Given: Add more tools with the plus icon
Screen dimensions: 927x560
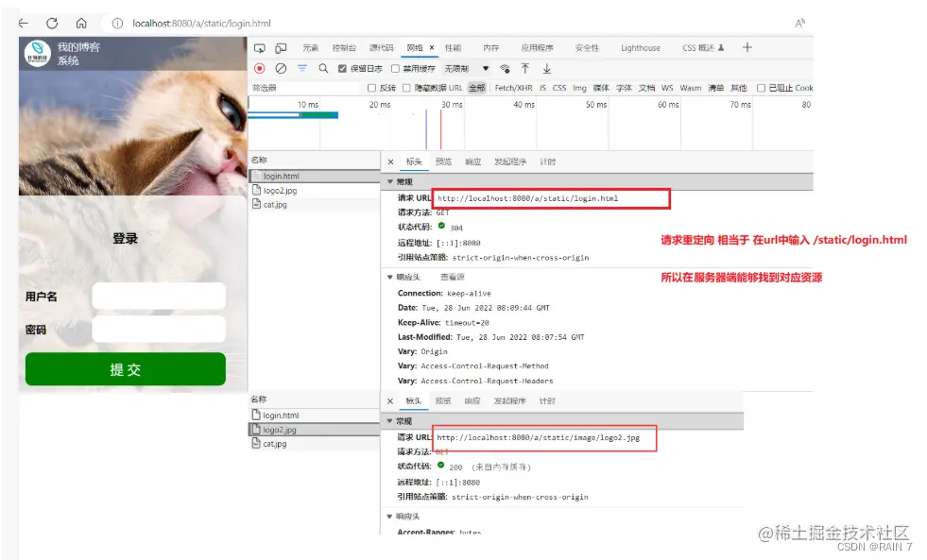Looking at the screenshot, I should pos(747,47).
